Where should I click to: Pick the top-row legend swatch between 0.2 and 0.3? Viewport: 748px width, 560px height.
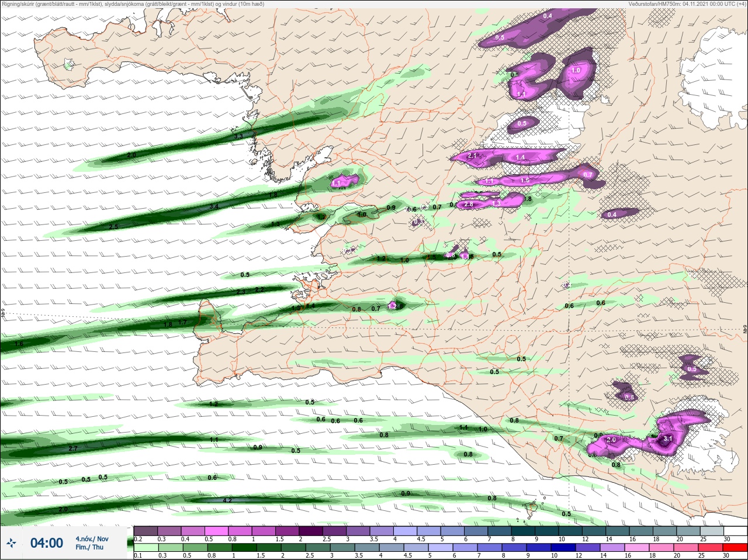(146, 530)
